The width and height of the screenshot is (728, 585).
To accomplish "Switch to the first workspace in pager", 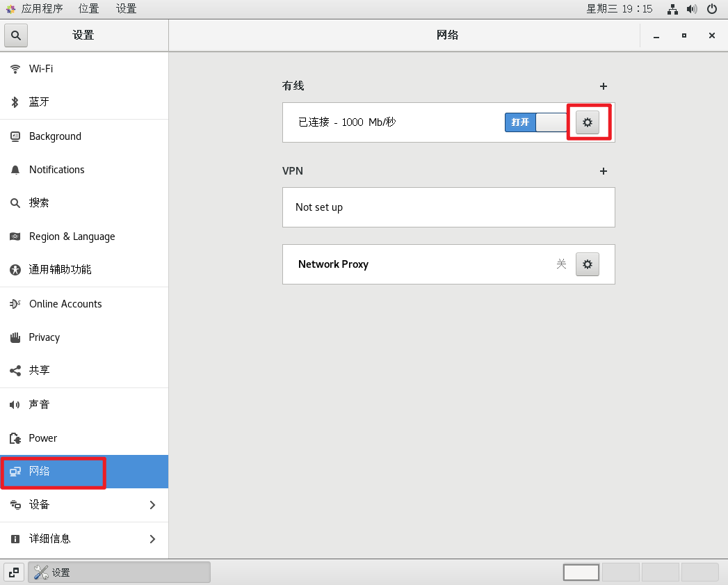I will click(581, 572).
